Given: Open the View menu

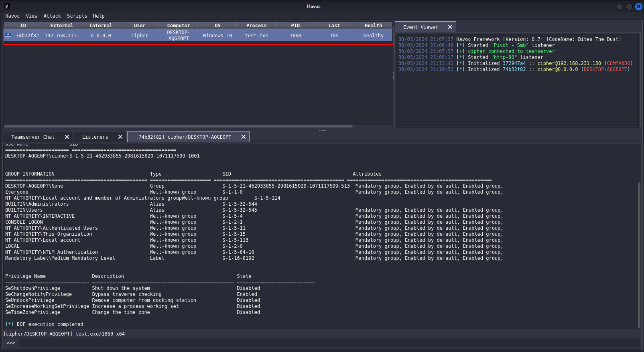Looking at the screenshot, I should click(32, 16).
